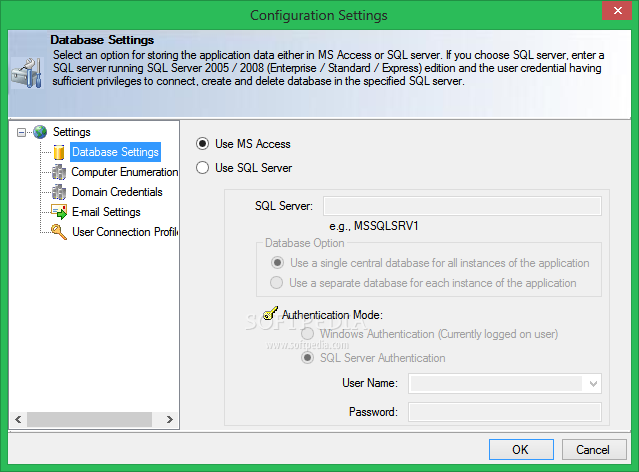639x472 pixels.
Task: Click the 'Authentication Mode:' label
Action: point(332,315)
